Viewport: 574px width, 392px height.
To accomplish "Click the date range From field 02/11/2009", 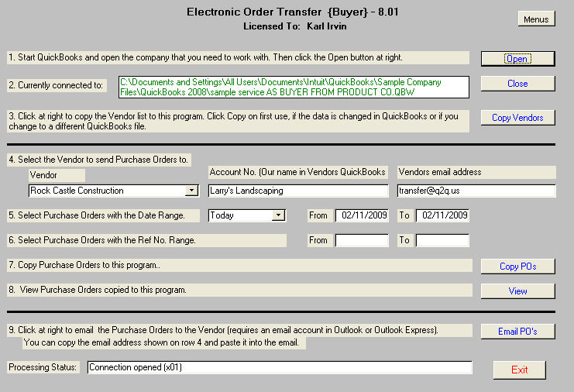I will 362,215.
